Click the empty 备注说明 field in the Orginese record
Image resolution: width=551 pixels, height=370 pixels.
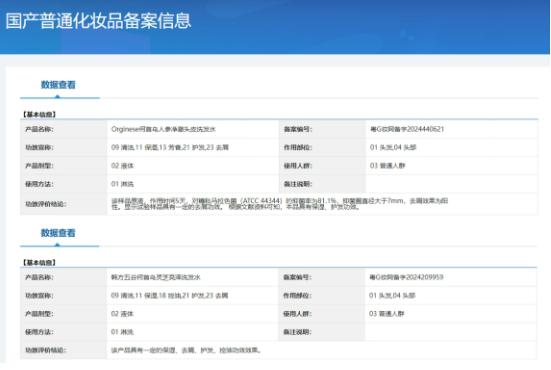tap(452, 184)
